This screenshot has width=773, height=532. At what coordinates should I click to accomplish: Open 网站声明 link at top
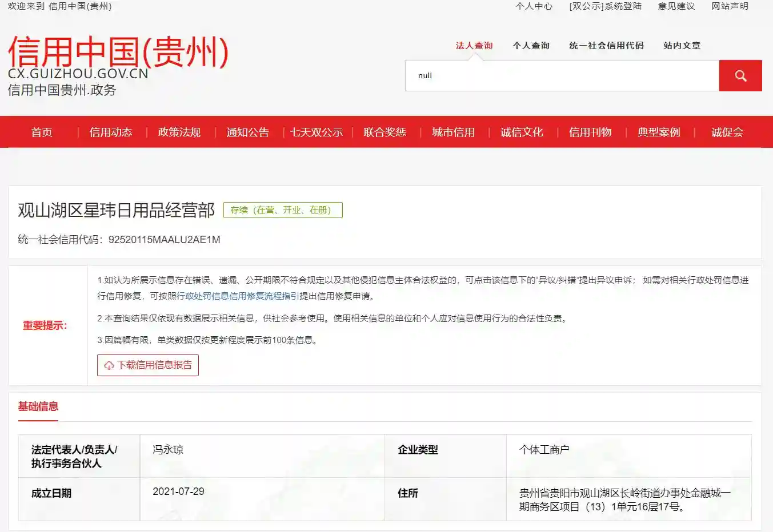tap(730, 6)
